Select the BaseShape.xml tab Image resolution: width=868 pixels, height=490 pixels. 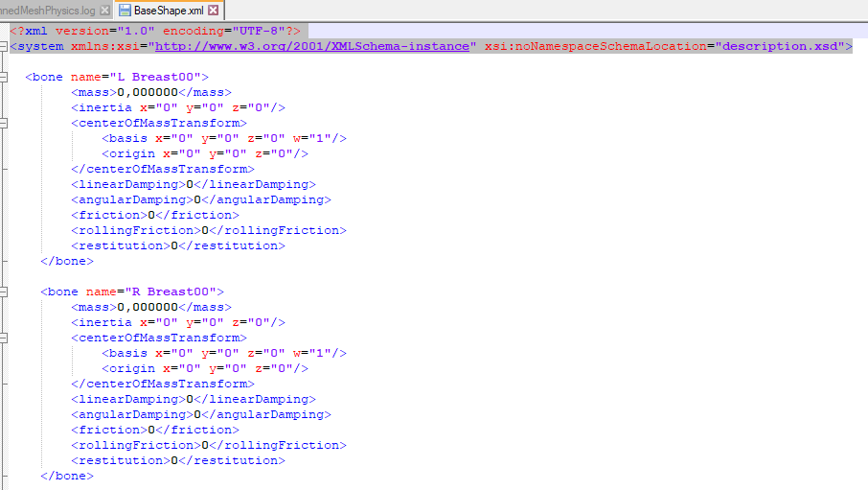pyautogui.click(x=169, y=10)
